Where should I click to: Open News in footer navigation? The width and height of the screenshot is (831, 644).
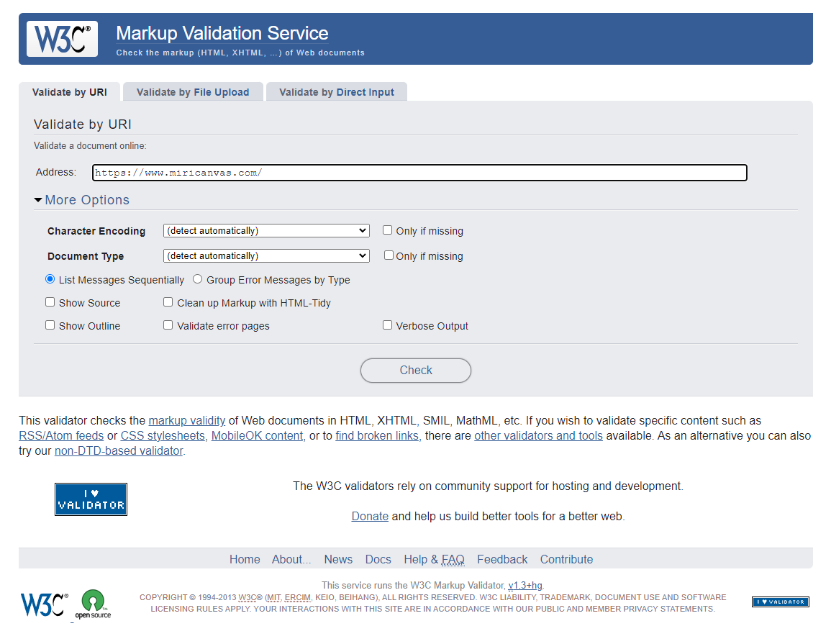338,560
